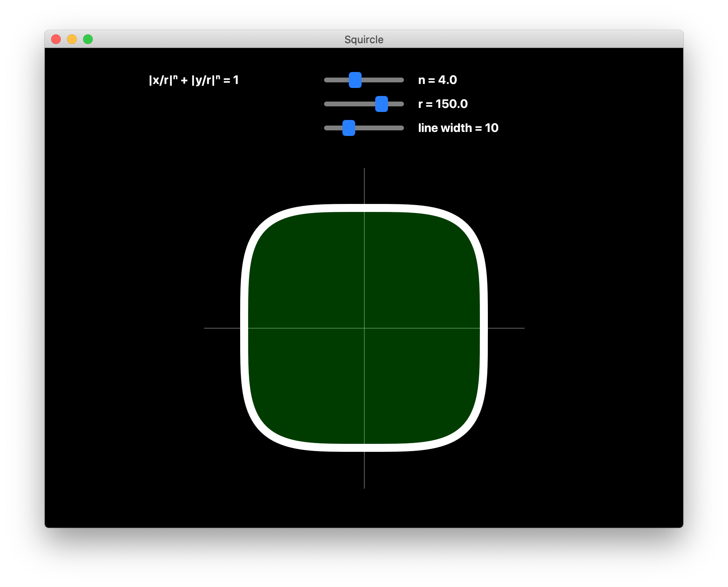The height and width of the screenshot is (587, 728).
Task: Click the "r = 150.0" value label
Action: [443, 104]
